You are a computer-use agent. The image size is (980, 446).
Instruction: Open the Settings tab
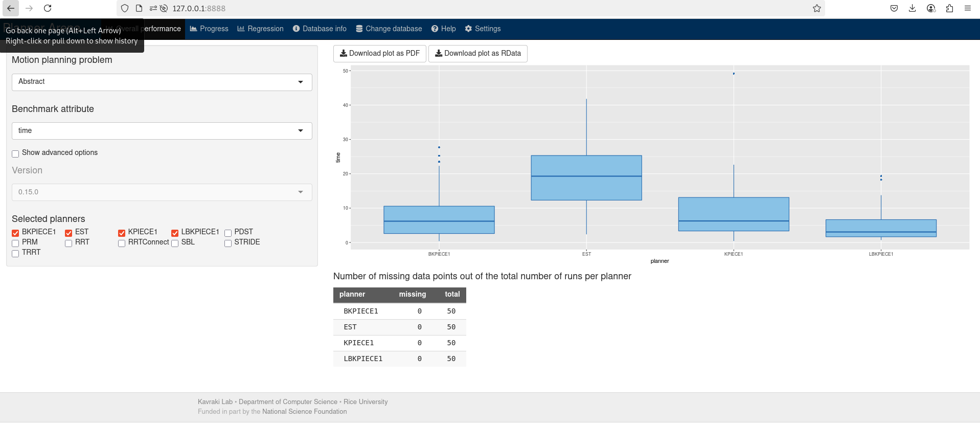click(x=483, y=29)
